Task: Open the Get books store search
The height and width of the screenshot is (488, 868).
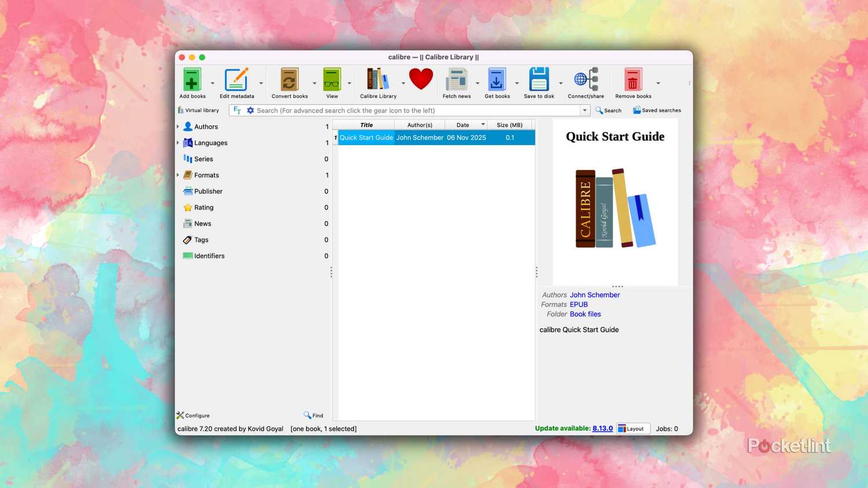Action: [496, 79]
